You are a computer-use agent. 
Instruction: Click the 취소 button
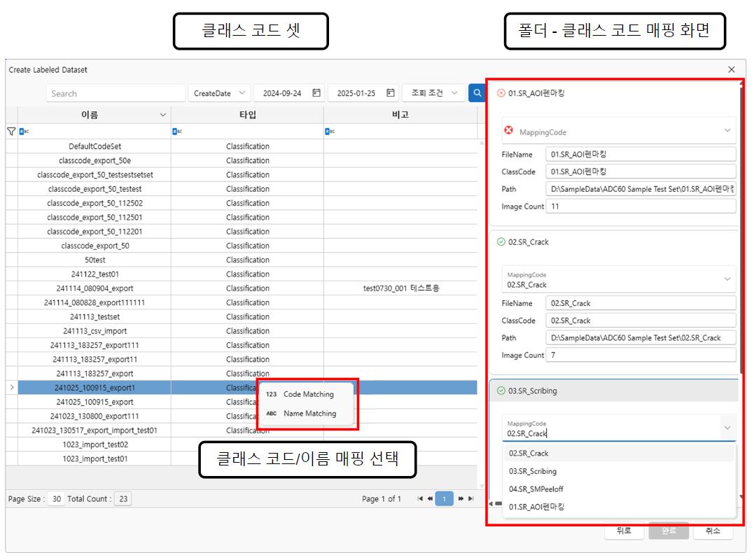click(x=713, y=531)
